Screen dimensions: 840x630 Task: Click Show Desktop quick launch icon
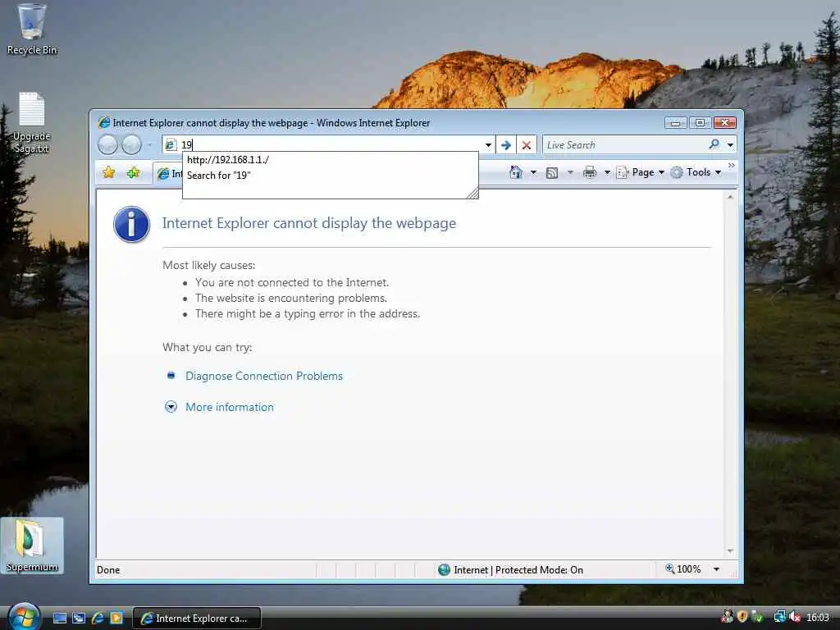(x=60, y=618)
